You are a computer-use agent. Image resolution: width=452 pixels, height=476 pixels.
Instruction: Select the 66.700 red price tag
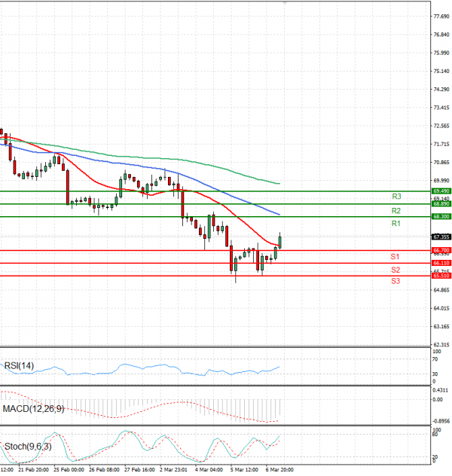coord(441,251)
